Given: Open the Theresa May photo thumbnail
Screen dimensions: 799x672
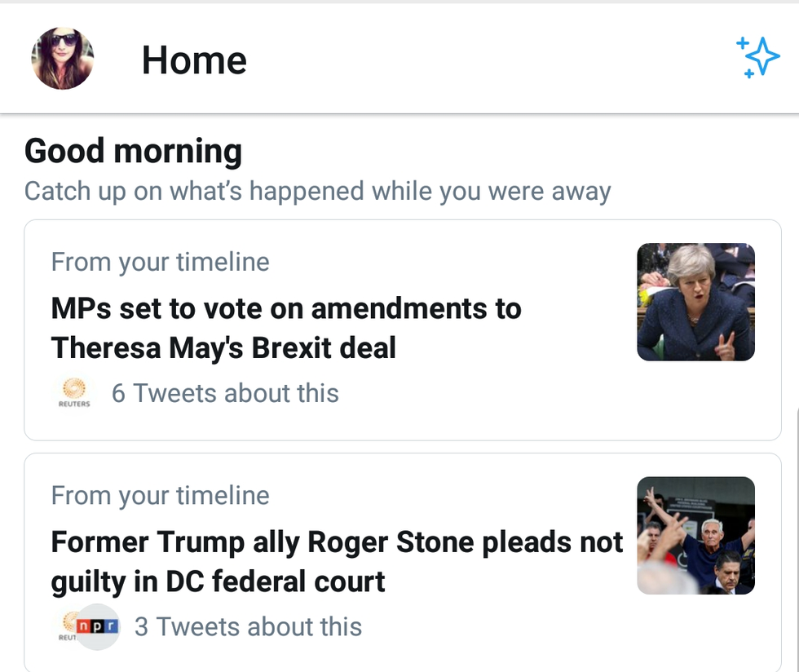Looking at the screenshot, I should (x=695, y=302).
